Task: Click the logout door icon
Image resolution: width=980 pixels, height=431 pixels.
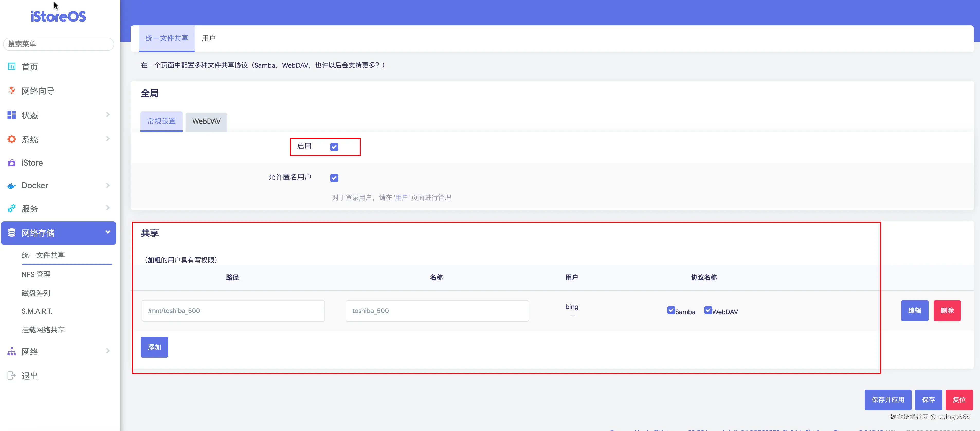Action: click(x=12, y=376)
